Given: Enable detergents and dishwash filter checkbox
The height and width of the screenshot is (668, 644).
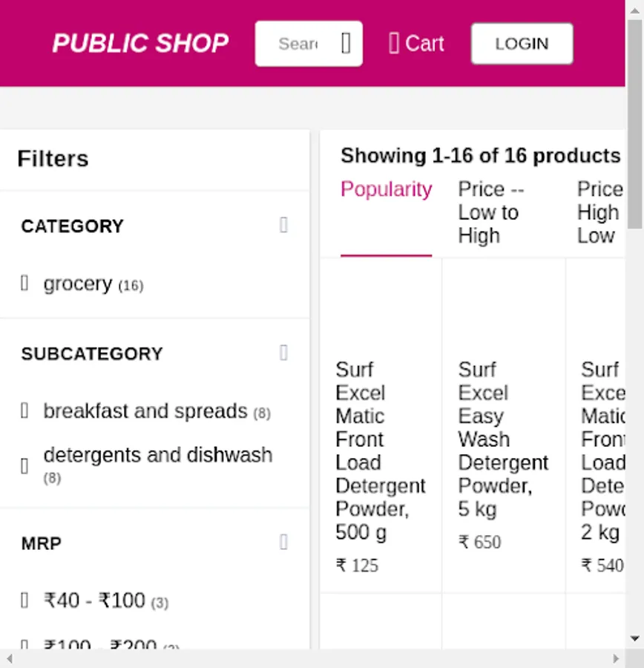Looking at the screenshot, I should point(24,466).
